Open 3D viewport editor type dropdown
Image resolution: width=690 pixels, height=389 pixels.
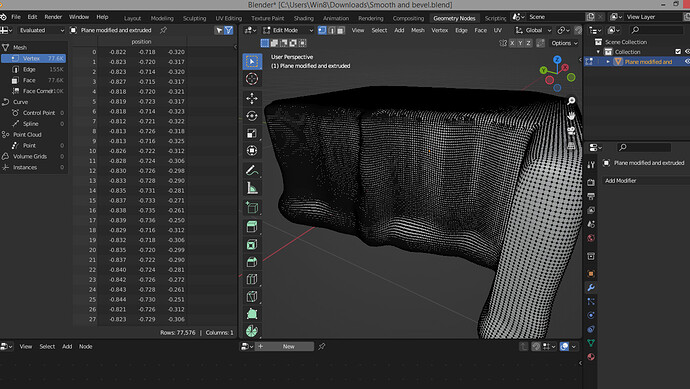[250, 30]
